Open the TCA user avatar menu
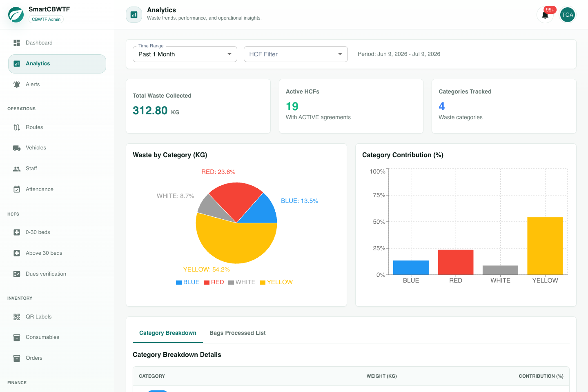Screen dimensions: 588x392 [x=568, y=15]
